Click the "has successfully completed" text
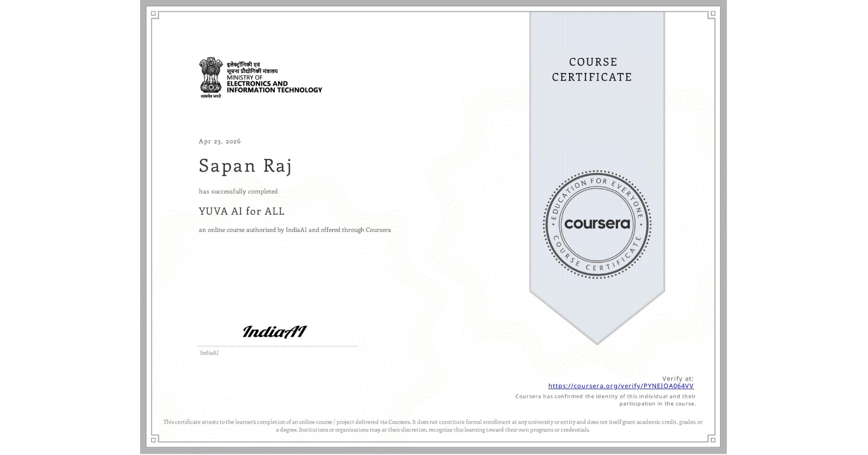The image size is (868, 455). pos(238,191)
